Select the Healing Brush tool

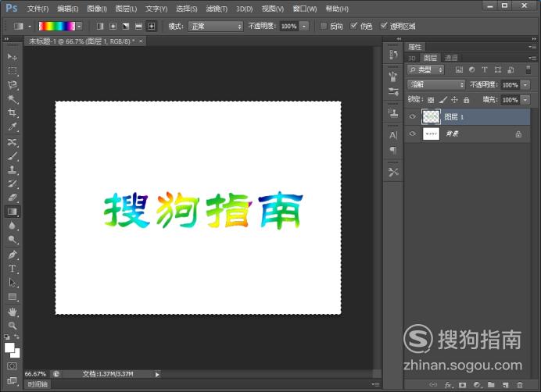pos(13,142)
